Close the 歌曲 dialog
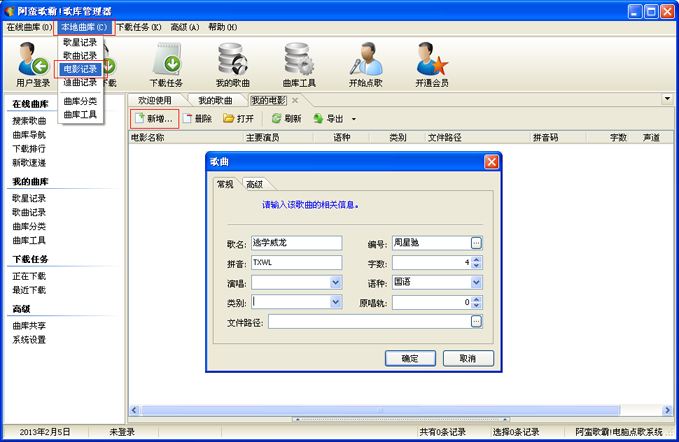679x442 pixels. (491, 162)
